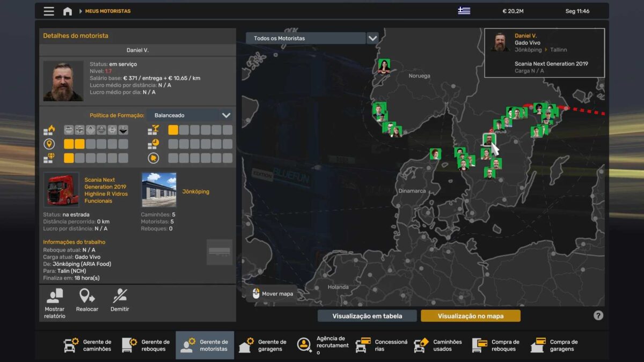Expand the Todos os Motoristas dropdown arrow
The image size is (644, 362).
pyautogui.click(x=372, y=38)
